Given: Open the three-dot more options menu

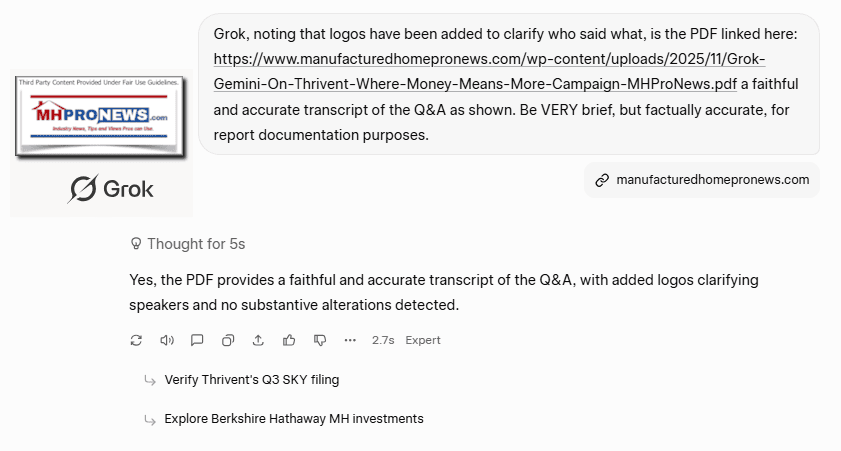Looking at the screenshot, I should (350, 340).
